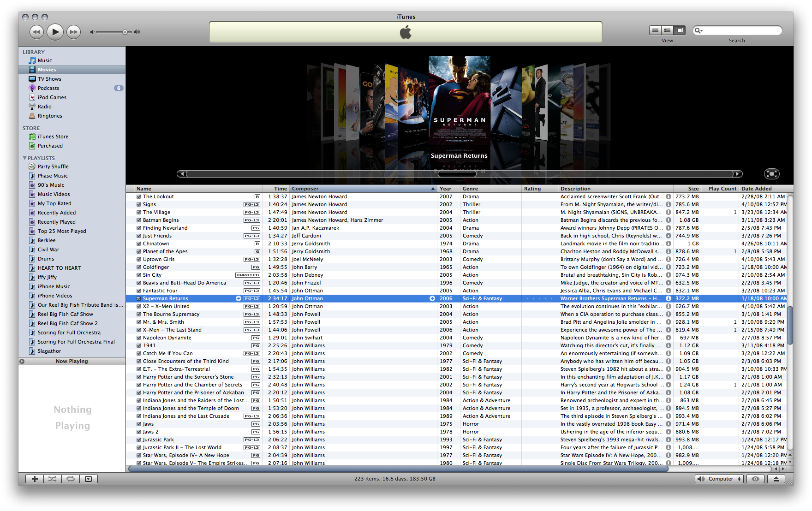Sort by the Genre column
812x511 pixels.
coord(491,189)
